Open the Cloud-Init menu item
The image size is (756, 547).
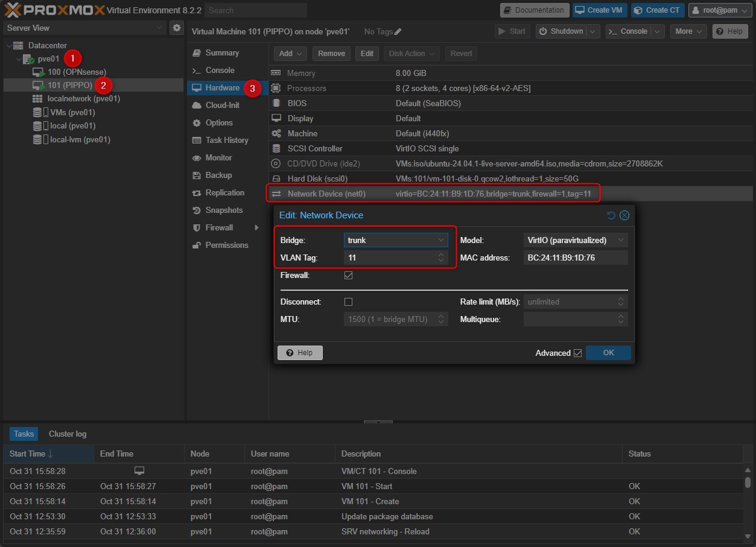click(x=222, y=105)
